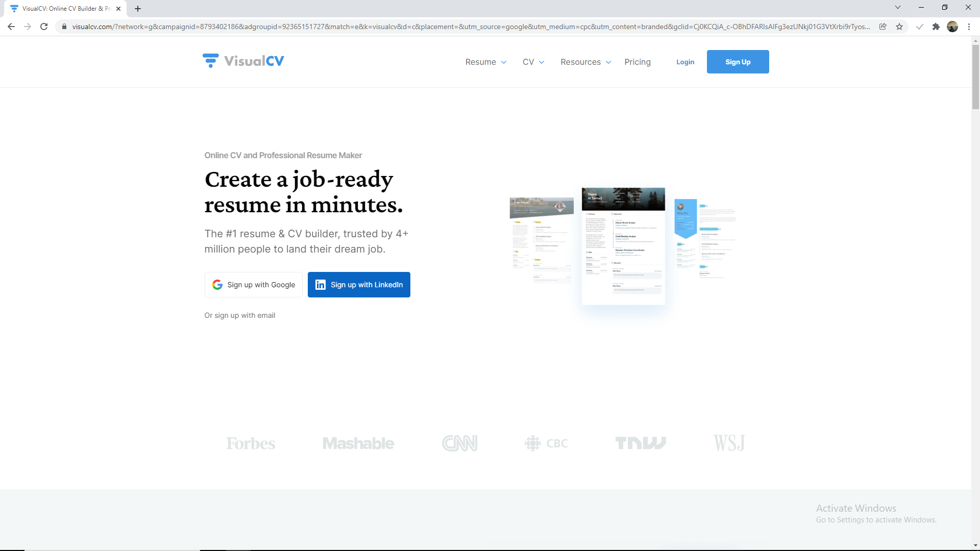Click the browser profile avatar icon
The width and height of the screenshot is (980, 551).
tap(952, 27)
